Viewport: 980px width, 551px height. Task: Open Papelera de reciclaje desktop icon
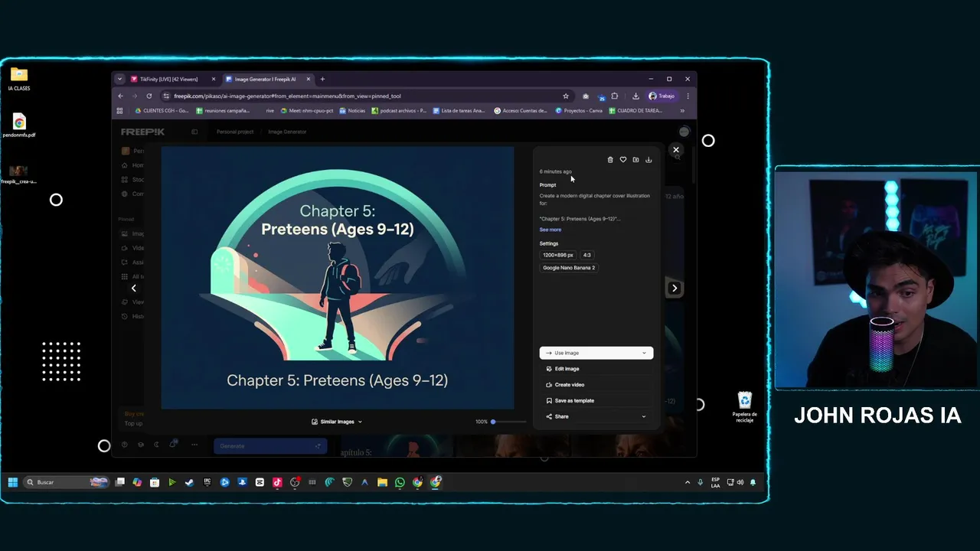745,406
